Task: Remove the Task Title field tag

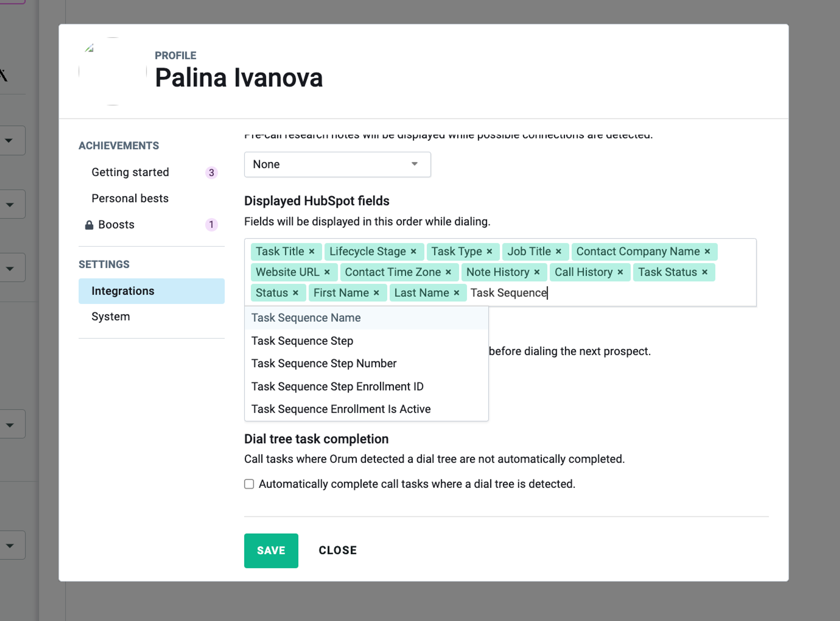Action: tap(311, 251)
